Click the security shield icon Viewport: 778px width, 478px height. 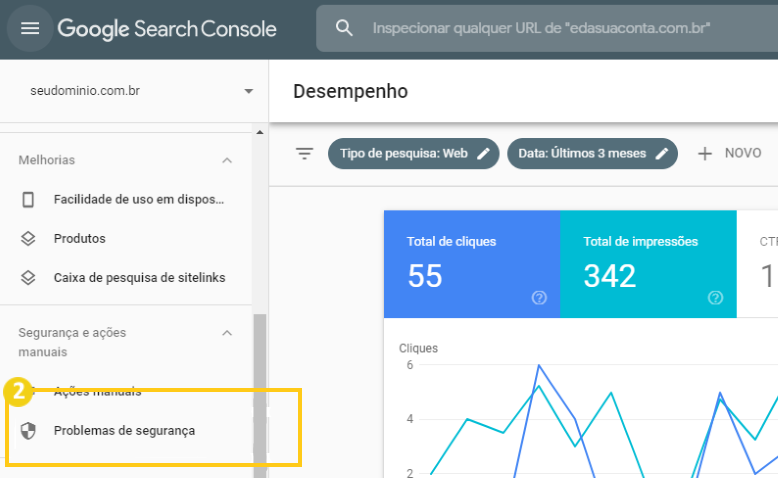(x=28, y=431)
